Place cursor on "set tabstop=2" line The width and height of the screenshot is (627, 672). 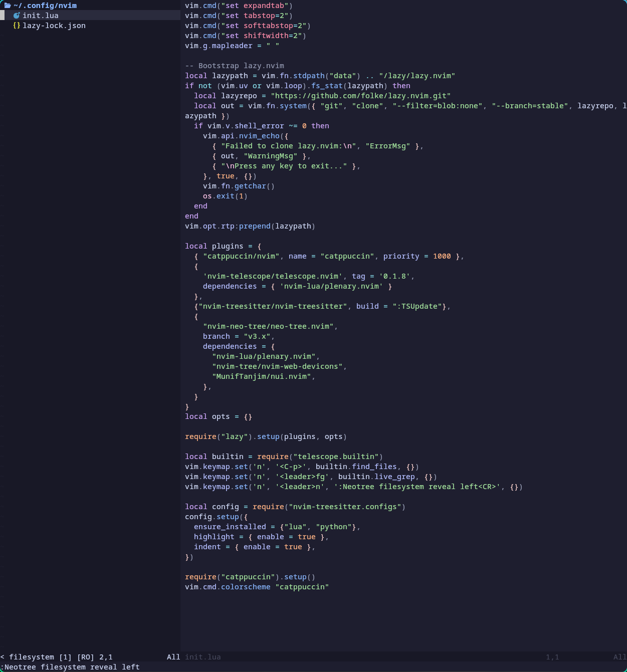point(239,16)
